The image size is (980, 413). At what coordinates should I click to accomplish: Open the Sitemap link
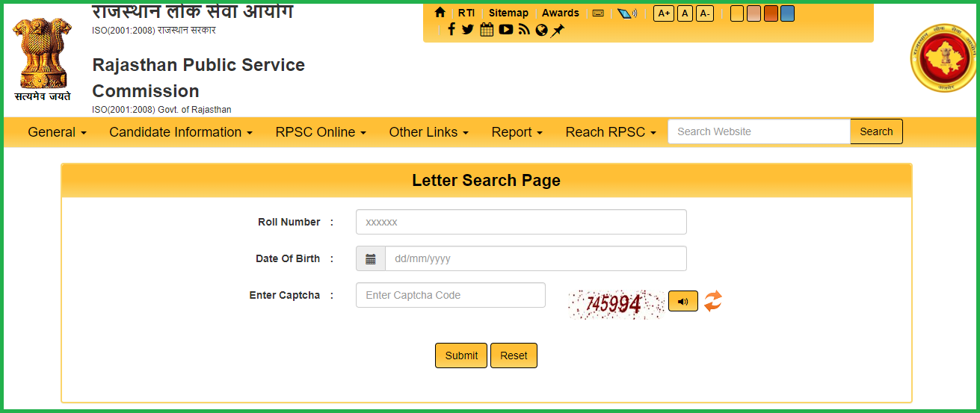(508, 13)
